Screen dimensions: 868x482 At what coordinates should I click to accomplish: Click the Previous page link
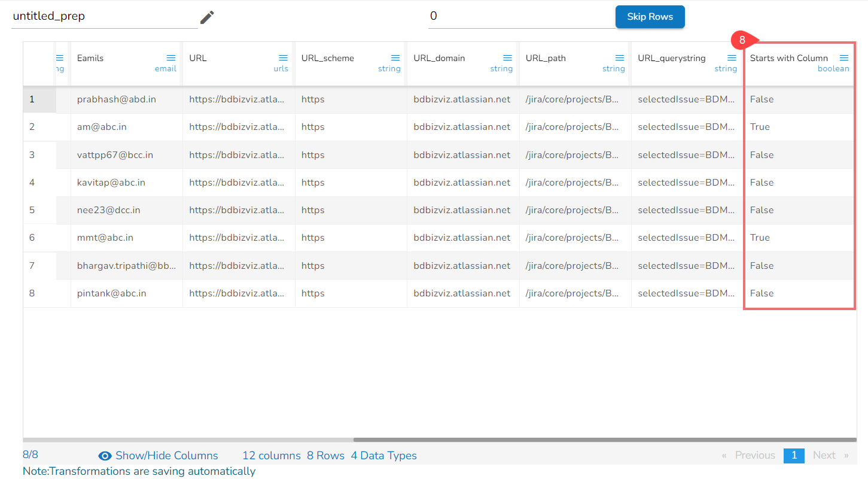[x=754, y=455]
